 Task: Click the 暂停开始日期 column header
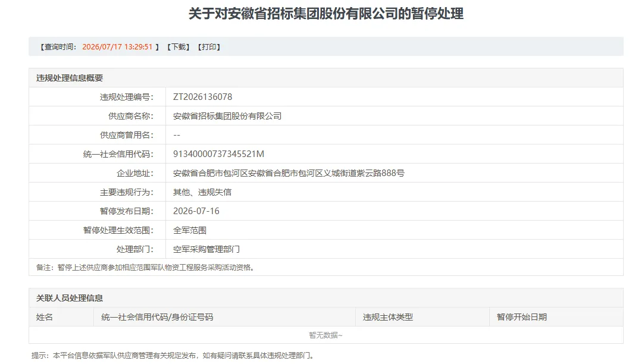tap(521, 317)
